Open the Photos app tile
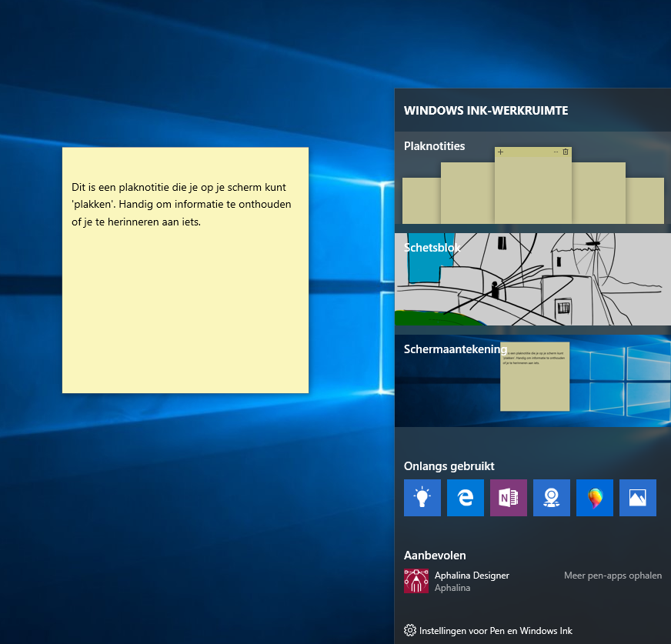Viewport: 671px width, 644px height. (637, 498)
